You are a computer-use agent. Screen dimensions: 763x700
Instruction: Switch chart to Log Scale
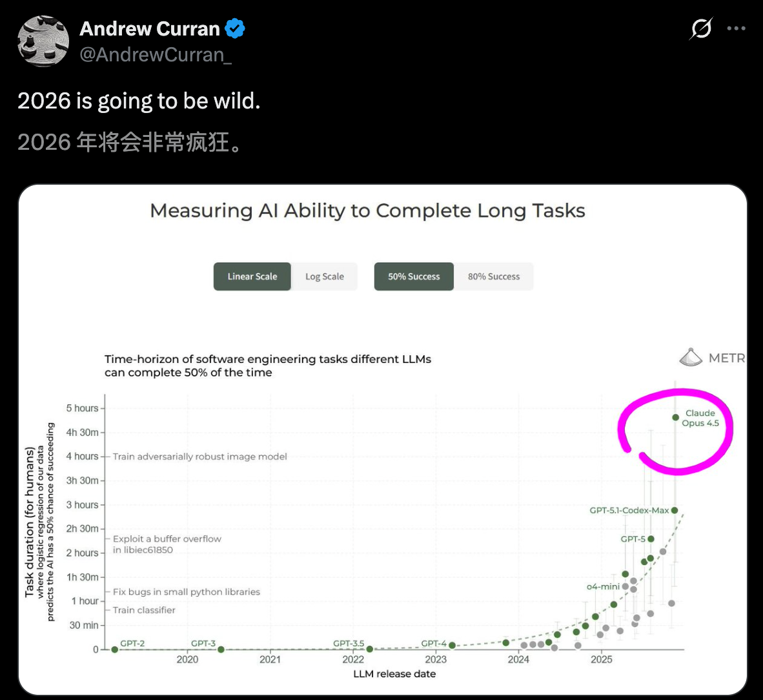click(325, 276)
